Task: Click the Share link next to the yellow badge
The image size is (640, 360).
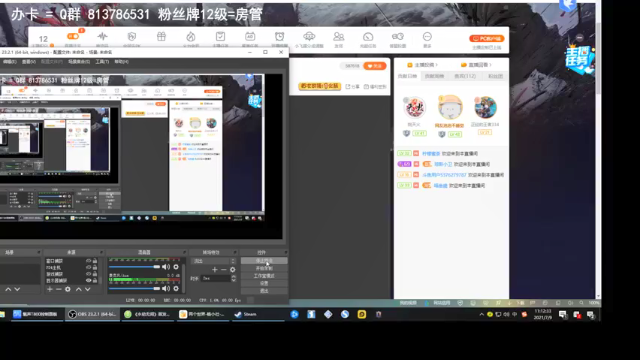Action: (352, 87)
